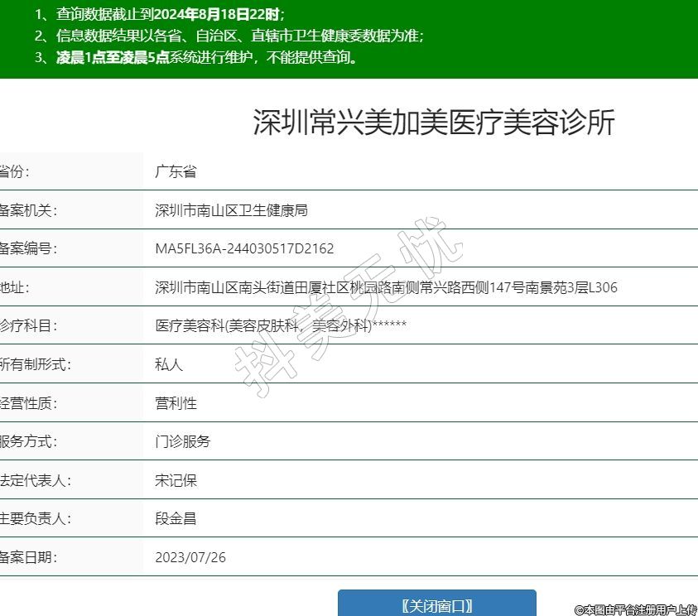Screen dimensions: 698x616
Task: Select the registration number MA5FL36A-244030517D2162
Action: 244,249
